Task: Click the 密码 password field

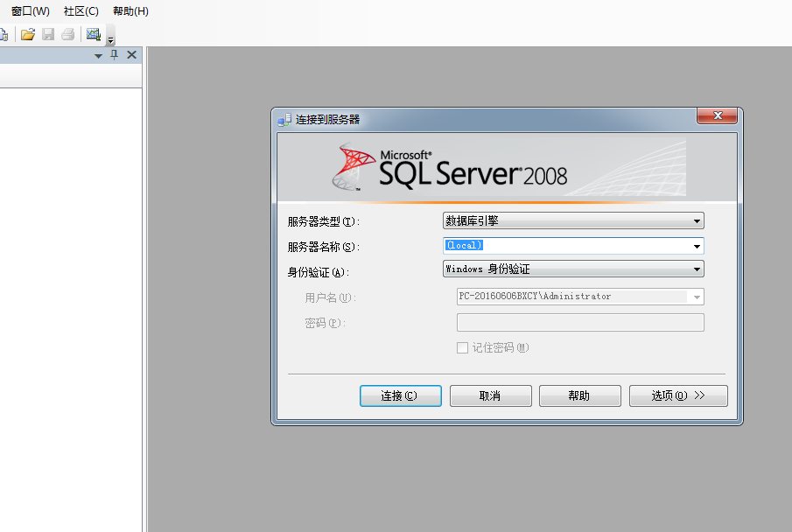Action: pyautogui.click(x=580, y=322)
